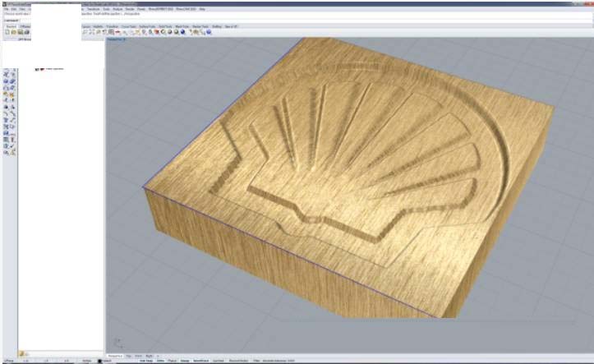Click the black layer color swatch
The width and height of the screenshot is (594, 364).
click(x=99, y=361)
